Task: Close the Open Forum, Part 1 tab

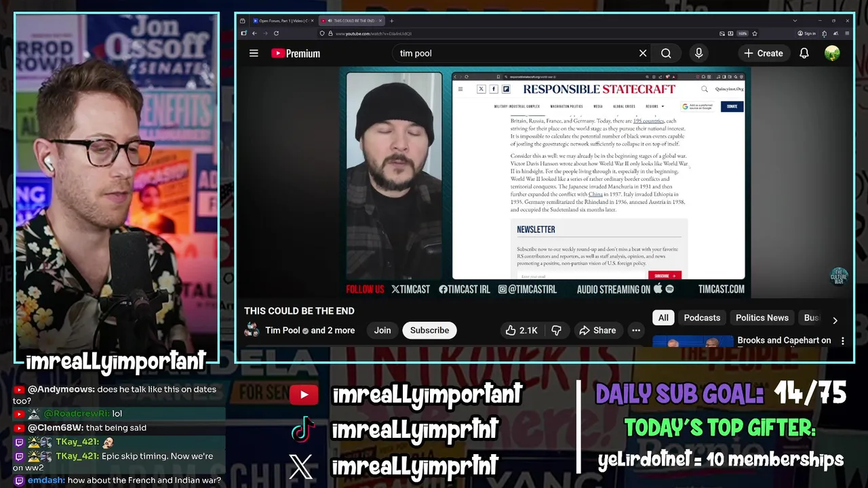Action: 312,21
